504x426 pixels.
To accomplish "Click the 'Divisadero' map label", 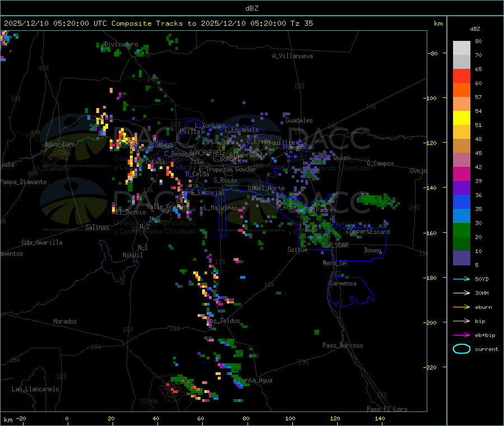I will (121, 44).
